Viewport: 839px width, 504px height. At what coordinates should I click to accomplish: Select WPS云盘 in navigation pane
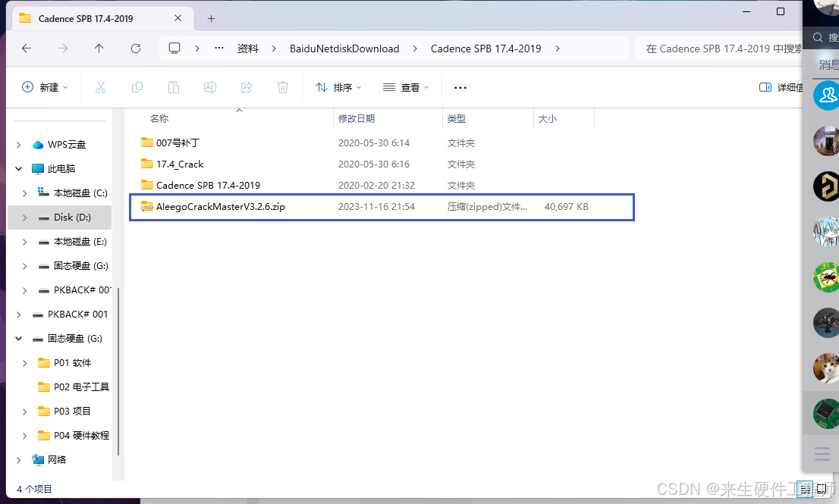point(66,145)
